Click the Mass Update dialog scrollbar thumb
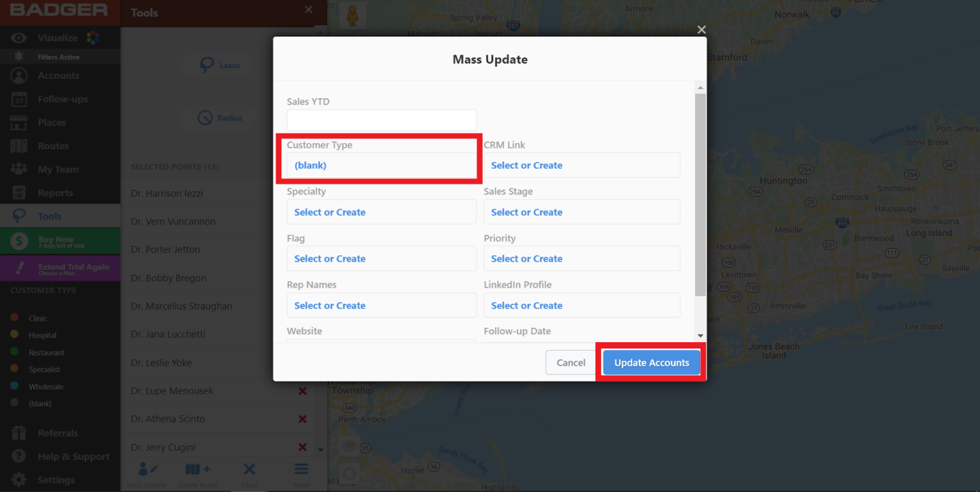Screen dimensions: 980x492 700,194
